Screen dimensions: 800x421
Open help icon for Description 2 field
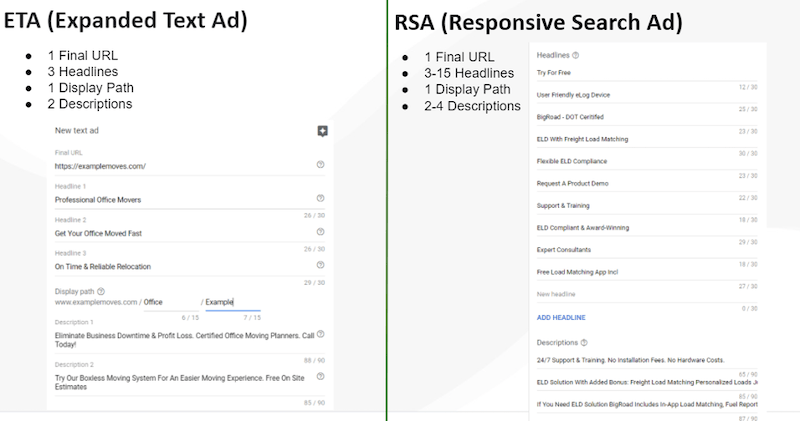pyautogui.click(x=320, y=376)
